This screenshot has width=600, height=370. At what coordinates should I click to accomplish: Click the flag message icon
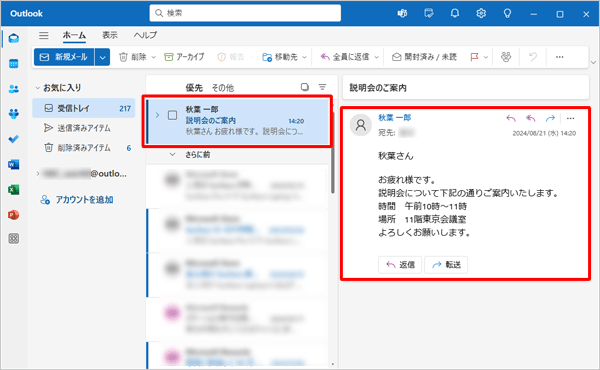point(474,57)
